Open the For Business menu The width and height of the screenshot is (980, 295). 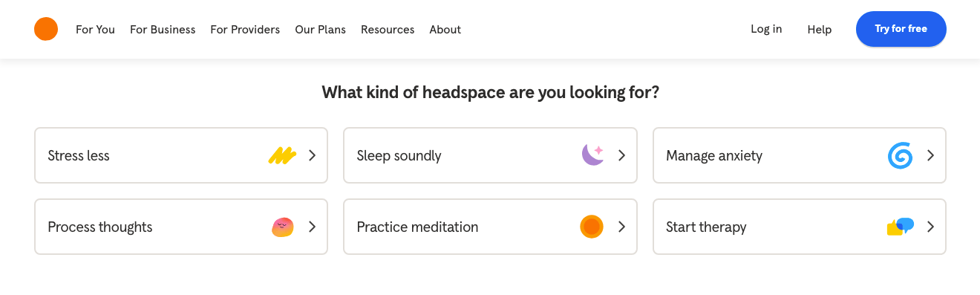coord(163,30)
